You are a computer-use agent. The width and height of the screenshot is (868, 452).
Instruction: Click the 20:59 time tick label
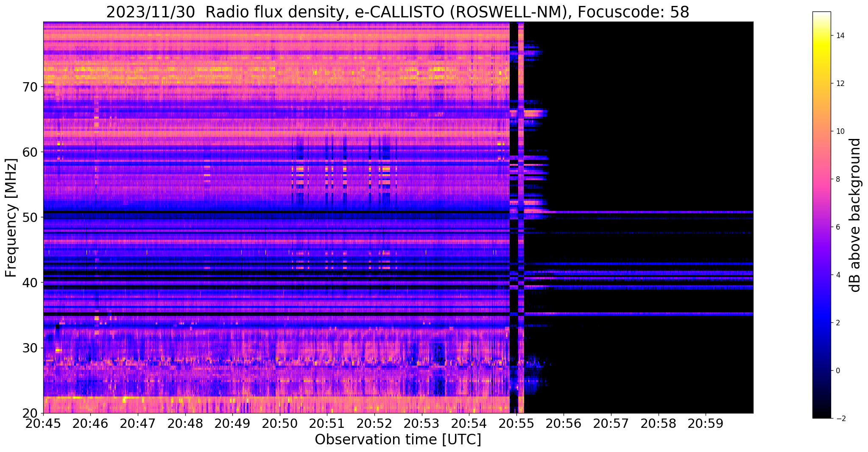click(706, 423)
